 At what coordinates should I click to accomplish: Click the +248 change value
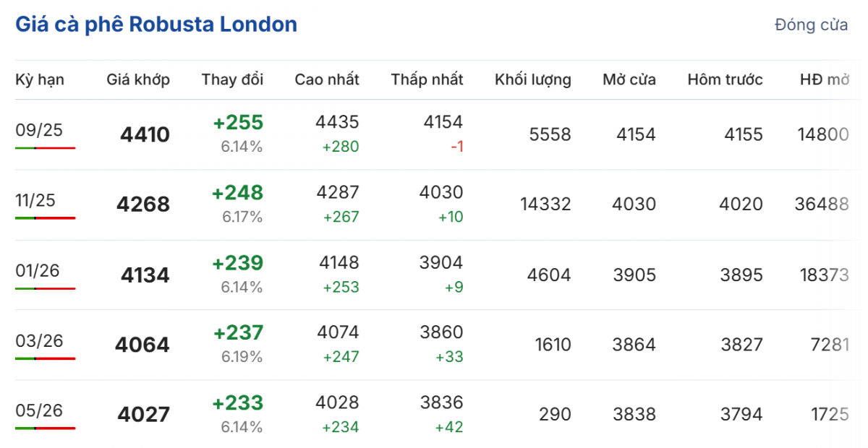[x=238, y=193]
